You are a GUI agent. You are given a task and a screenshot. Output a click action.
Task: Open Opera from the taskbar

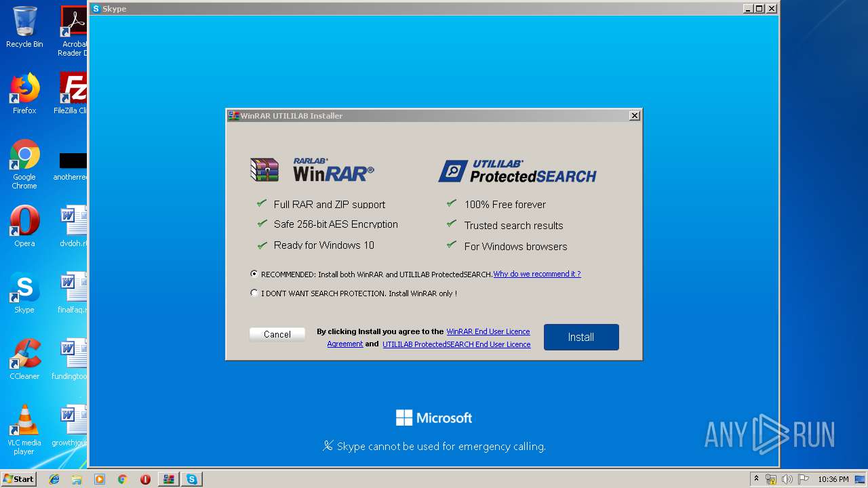pos(145,479)
